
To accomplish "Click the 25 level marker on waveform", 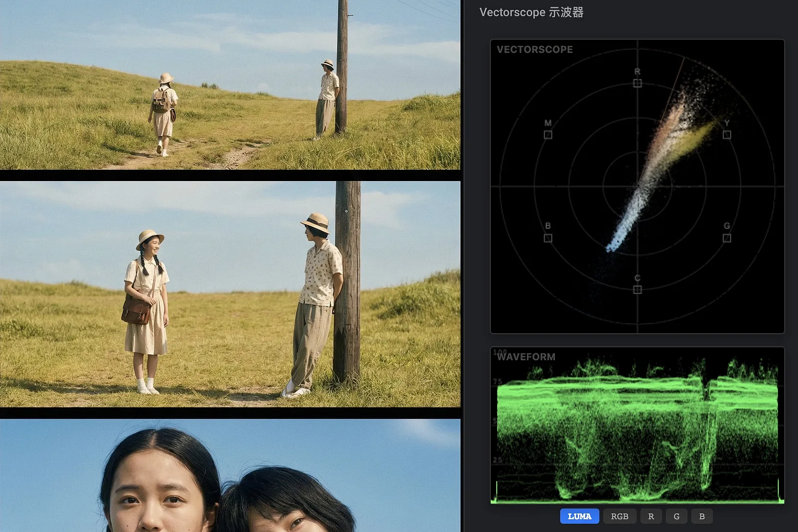I will [x=497, y=460].
